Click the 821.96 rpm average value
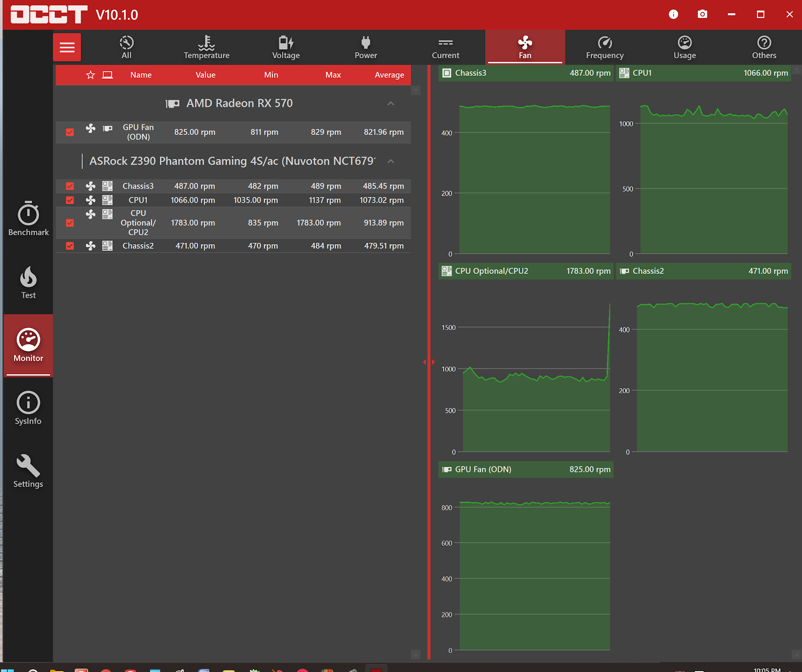 pyautogui.click(x=384, y=132)
